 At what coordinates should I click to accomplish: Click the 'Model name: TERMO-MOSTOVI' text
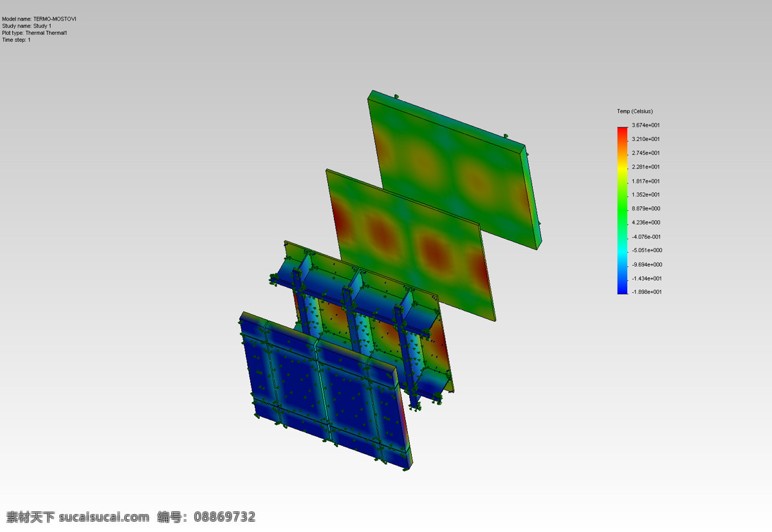39,19
